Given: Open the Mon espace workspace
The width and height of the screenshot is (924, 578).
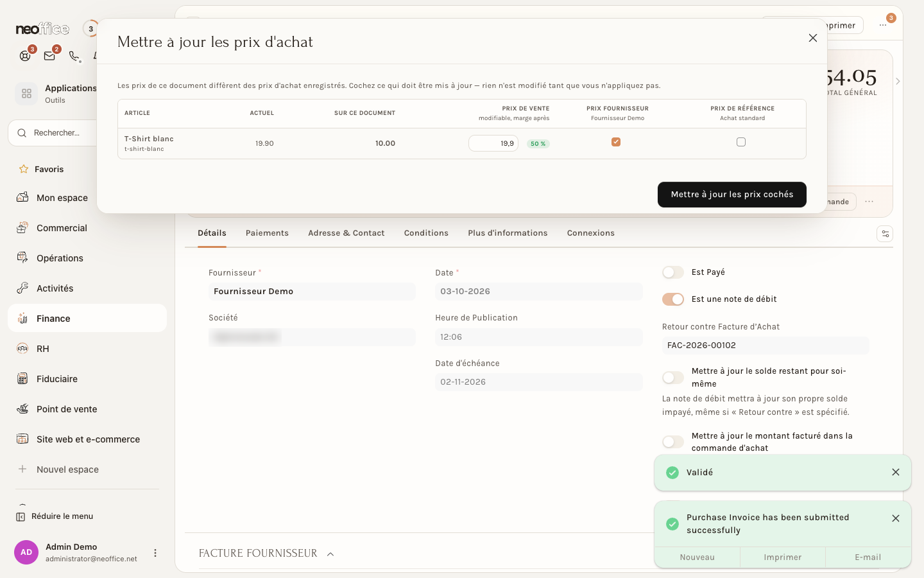Looking at the screenshot, I should click(x=87, y=198).
